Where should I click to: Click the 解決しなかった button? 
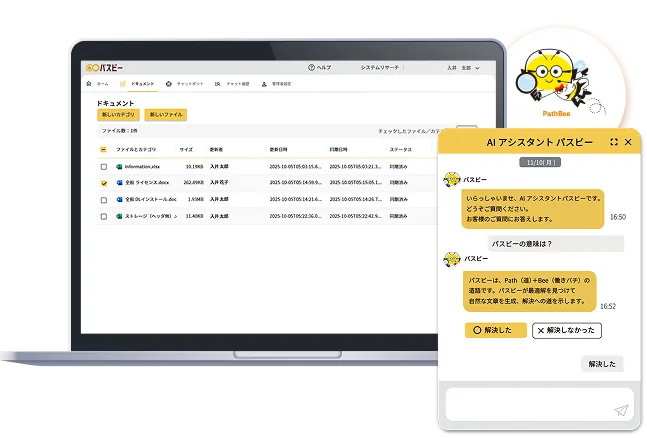click(567, 330)
